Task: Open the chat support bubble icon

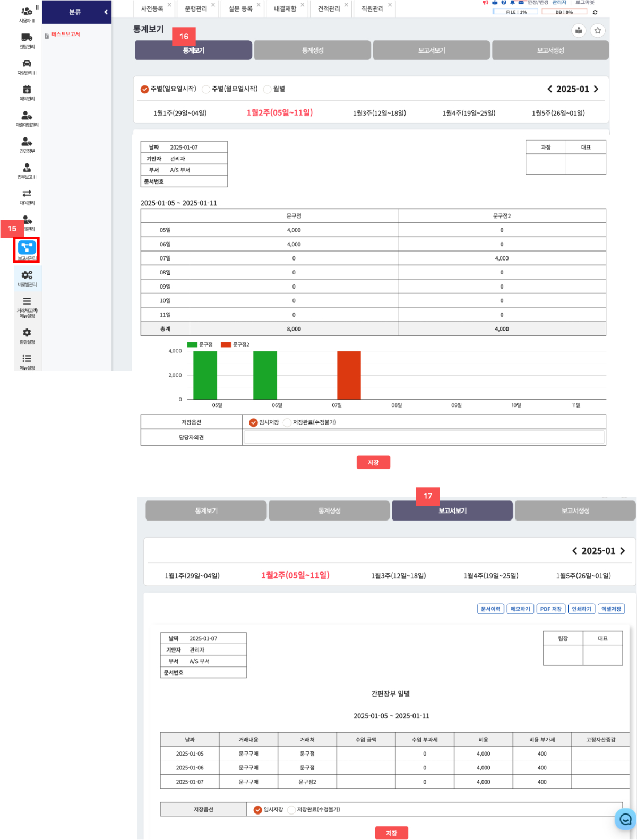Action: point(625,819)
